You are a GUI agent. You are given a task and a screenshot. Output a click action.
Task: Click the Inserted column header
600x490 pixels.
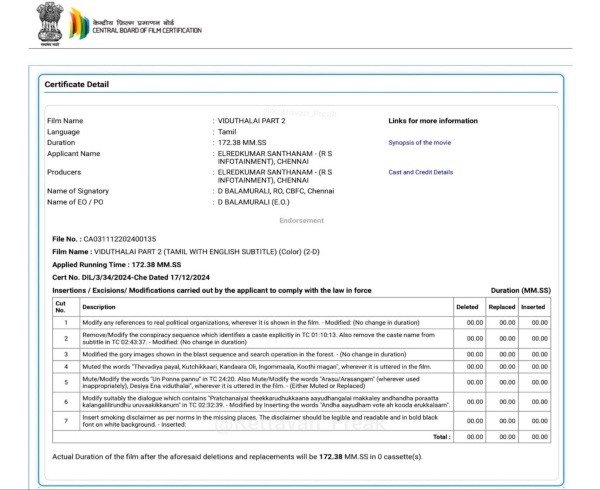(x=534, y=306)
